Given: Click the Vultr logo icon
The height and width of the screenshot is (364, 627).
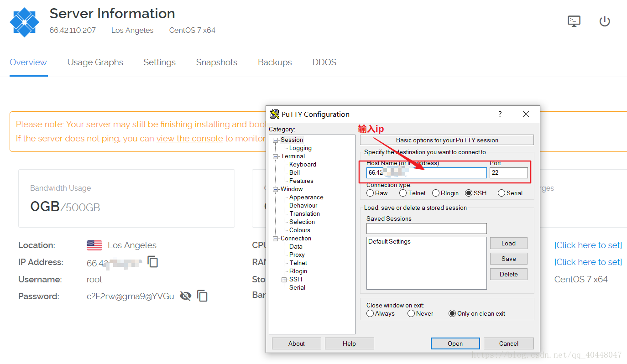Looking at the screenshot, I should click(x=25, y=22).
